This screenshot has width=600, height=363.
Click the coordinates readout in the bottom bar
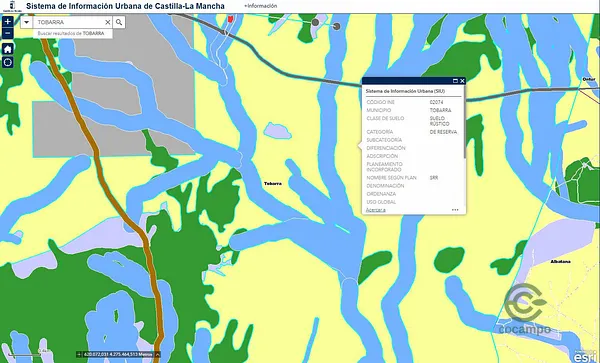pos(118,355)
